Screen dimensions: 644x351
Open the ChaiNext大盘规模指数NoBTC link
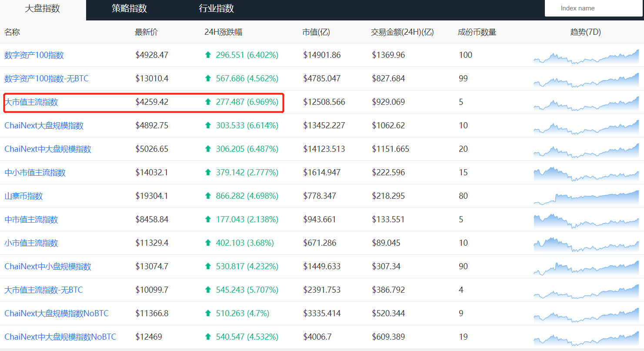[x=57, y=314]
